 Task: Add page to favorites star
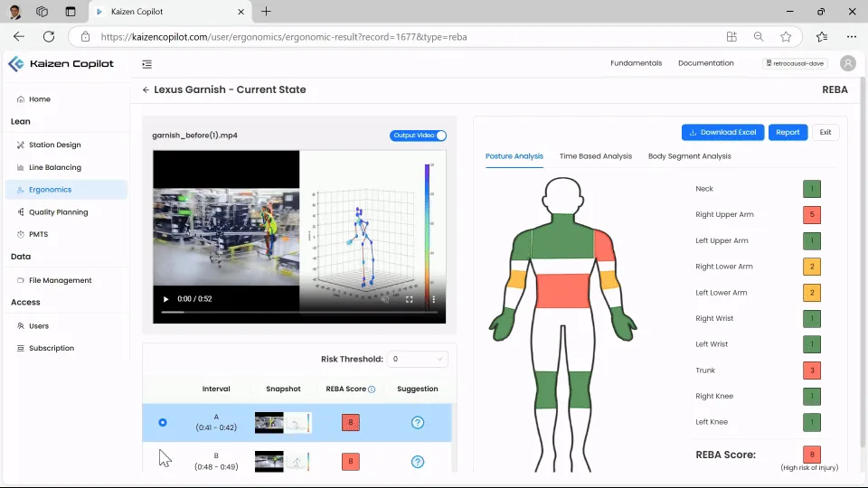(x=786, y=36)
